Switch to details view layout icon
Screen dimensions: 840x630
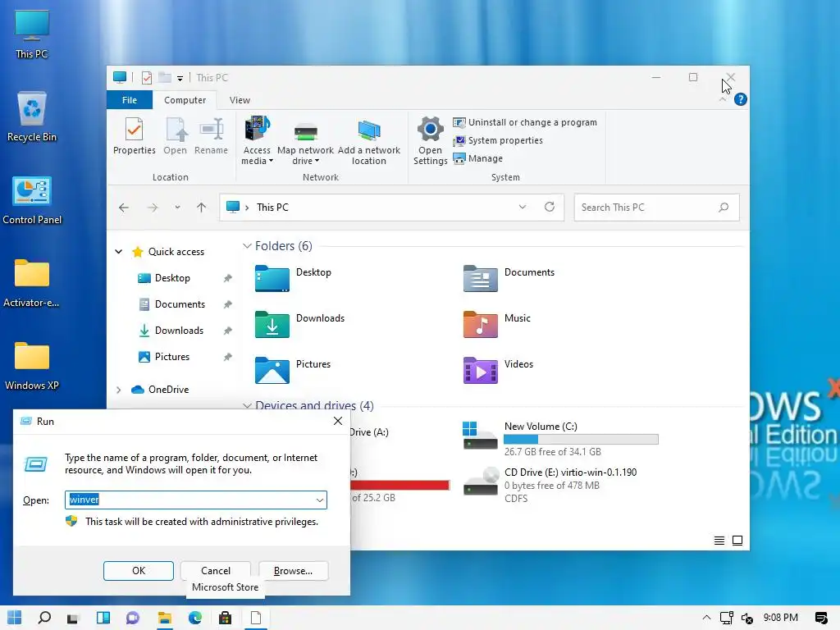point(719,541)
